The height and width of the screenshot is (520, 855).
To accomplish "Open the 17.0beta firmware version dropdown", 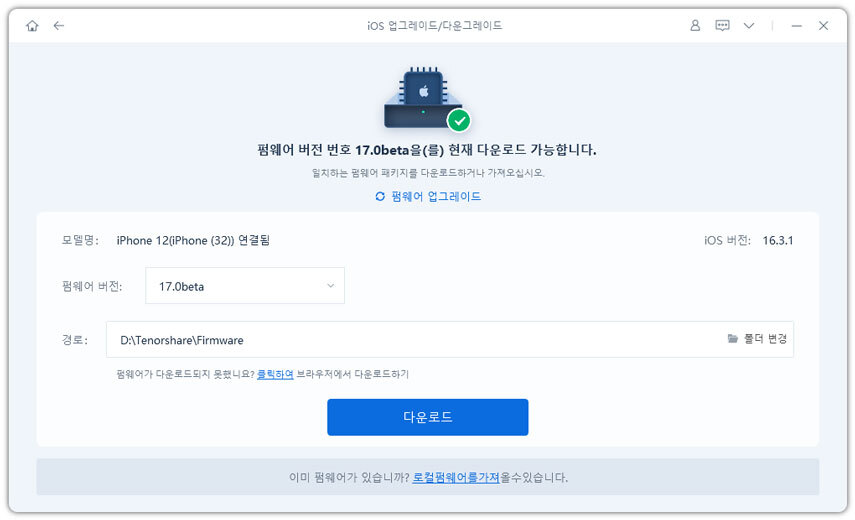I will click(x=245, y=286).
